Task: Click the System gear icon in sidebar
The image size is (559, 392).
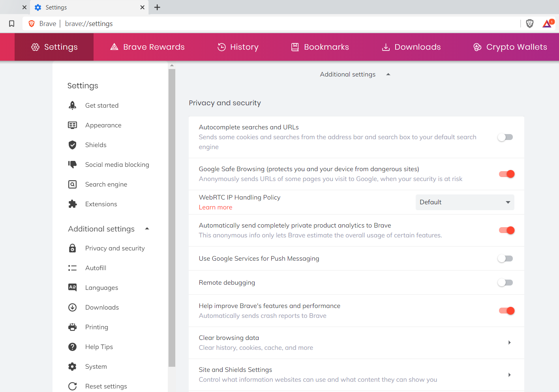Action: tap(73, 366)
